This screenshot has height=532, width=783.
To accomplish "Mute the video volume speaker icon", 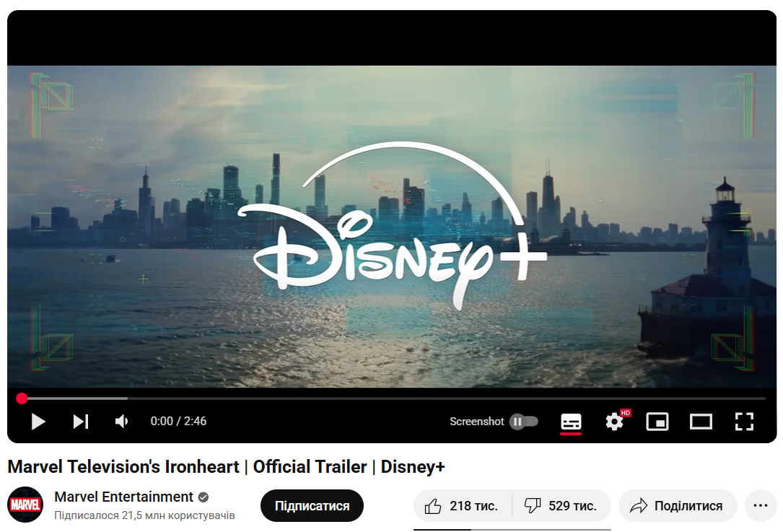I will (x=122, y=422).
